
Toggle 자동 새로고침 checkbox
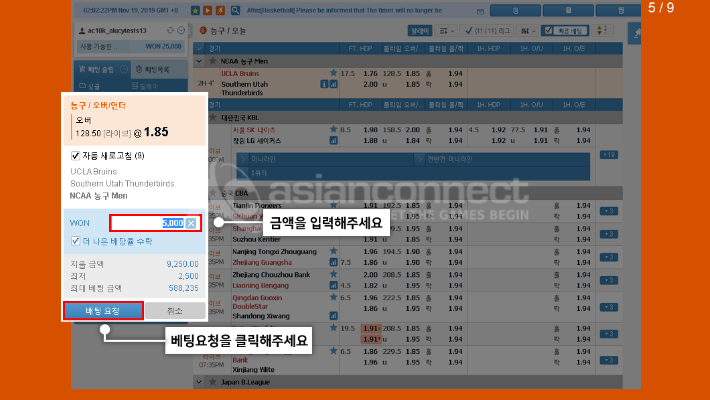pos(76,156)
